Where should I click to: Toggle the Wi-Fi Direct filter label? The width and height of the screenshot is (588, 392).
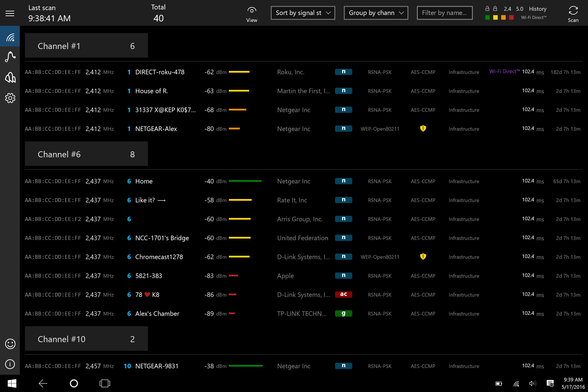pos(533,17)
